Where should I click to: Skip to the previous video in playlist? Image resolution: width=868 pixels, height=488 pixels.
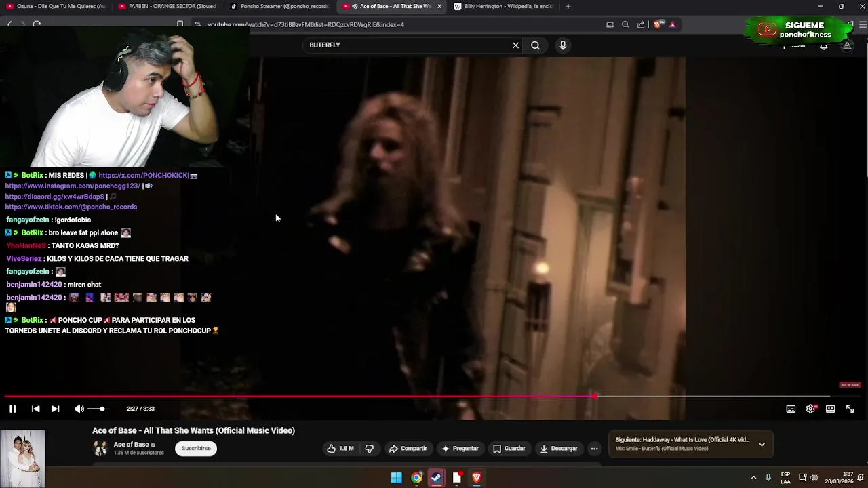point(35,409)
